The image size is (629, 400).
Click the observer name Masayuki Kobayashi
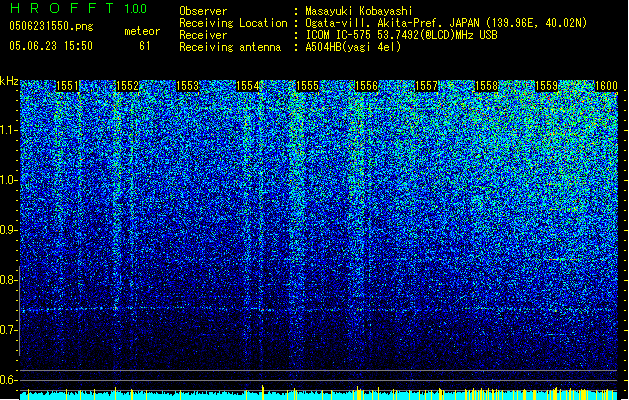coord(359,11)
